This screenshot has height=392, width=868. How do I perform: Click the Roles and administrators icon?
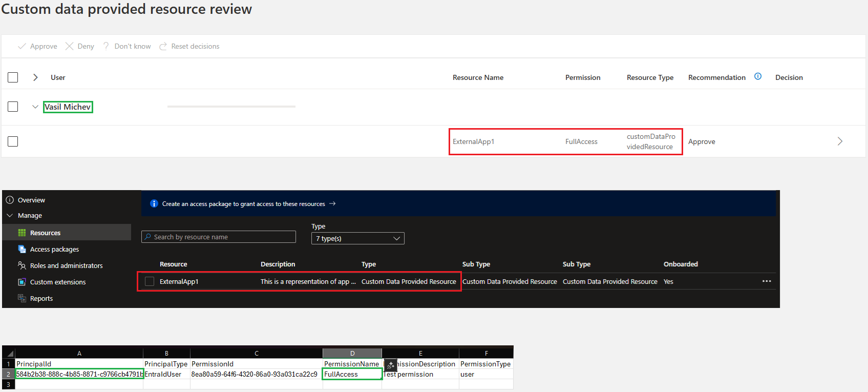pos(22,265)
